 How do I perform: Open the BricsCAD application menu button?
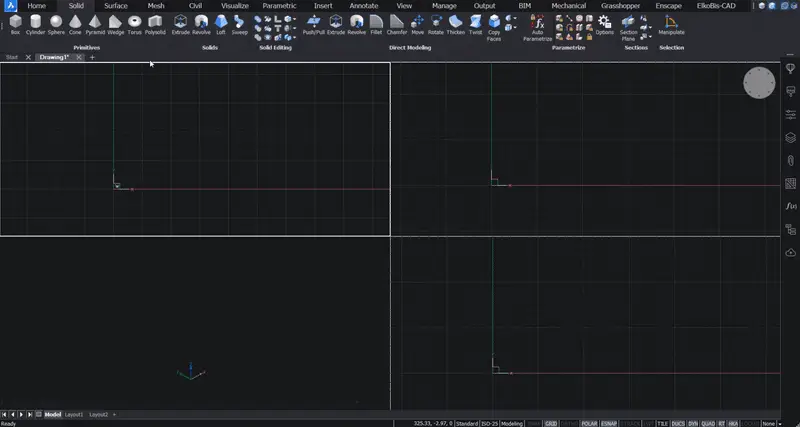(x=10, y=6)
